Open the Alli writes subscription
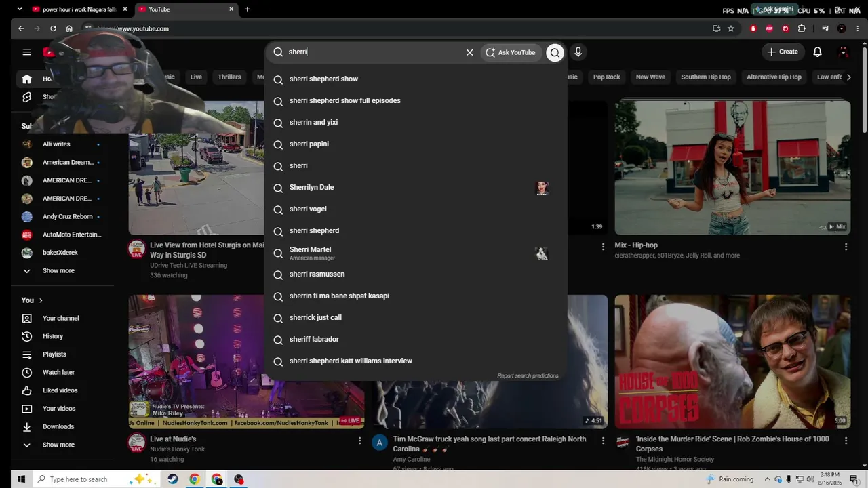This screenshot has height=488, width=868. (x=62, y=144)
